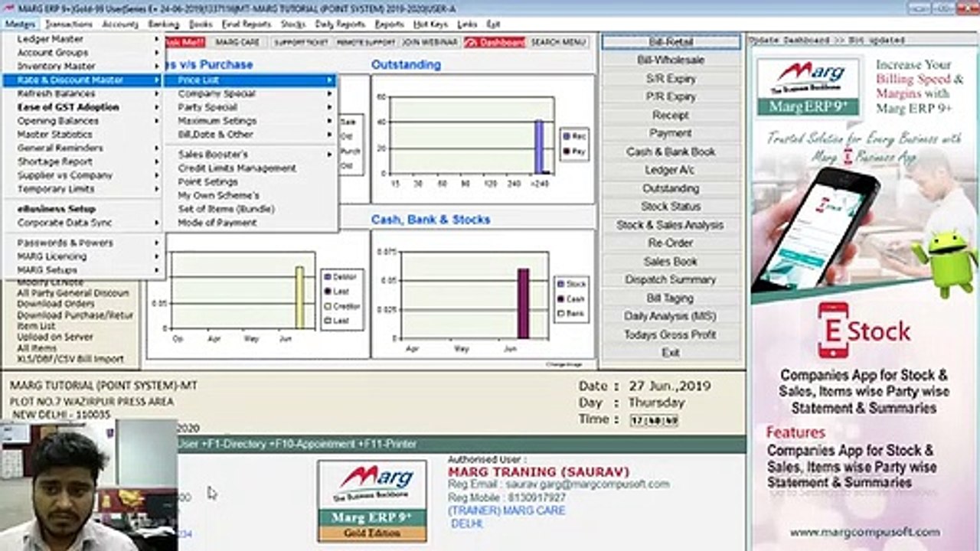Screen dimensions: 980x551
Task: Select Point Settings entry
Action: click(250, 182)
